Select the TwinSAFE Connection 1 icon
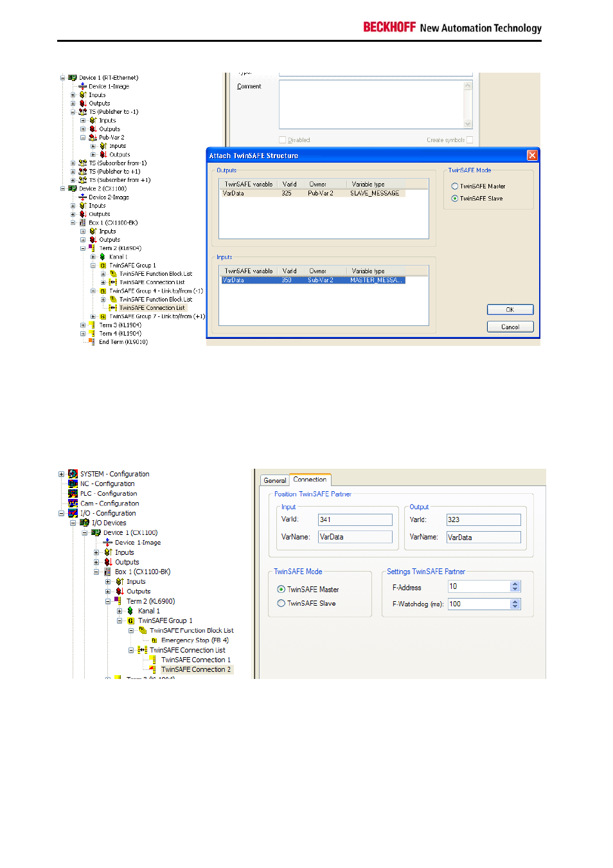Screen dimensions: 613x868 [x=153, y=660]
